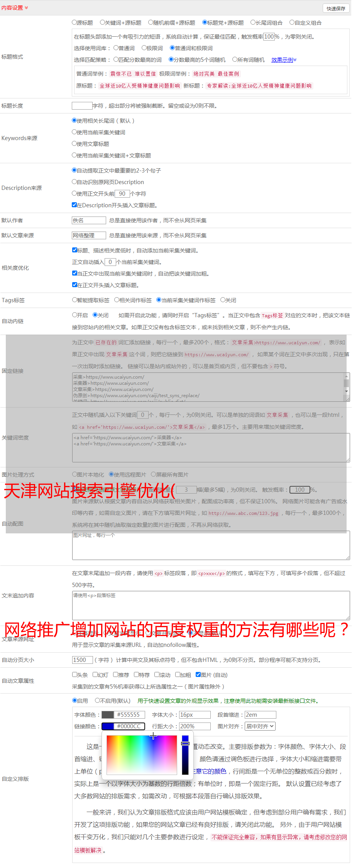Click default author field showing 佚名
The height and width of the screenshot is (868, 352).
click(89, 220)
